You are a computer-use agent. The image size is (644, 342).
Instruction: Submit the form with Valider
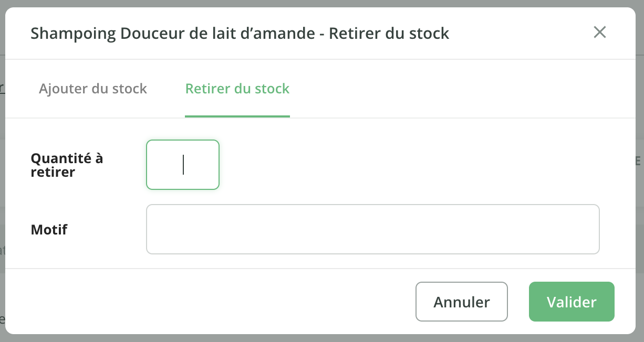coord(571,302)
